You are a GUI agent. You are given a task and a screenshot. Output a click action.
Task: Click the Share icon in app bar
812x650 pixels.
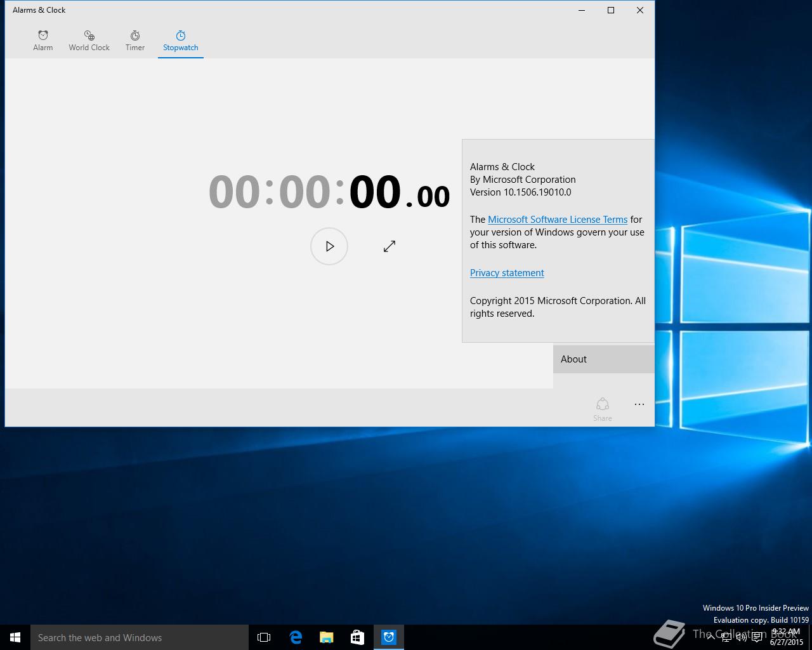603,409
